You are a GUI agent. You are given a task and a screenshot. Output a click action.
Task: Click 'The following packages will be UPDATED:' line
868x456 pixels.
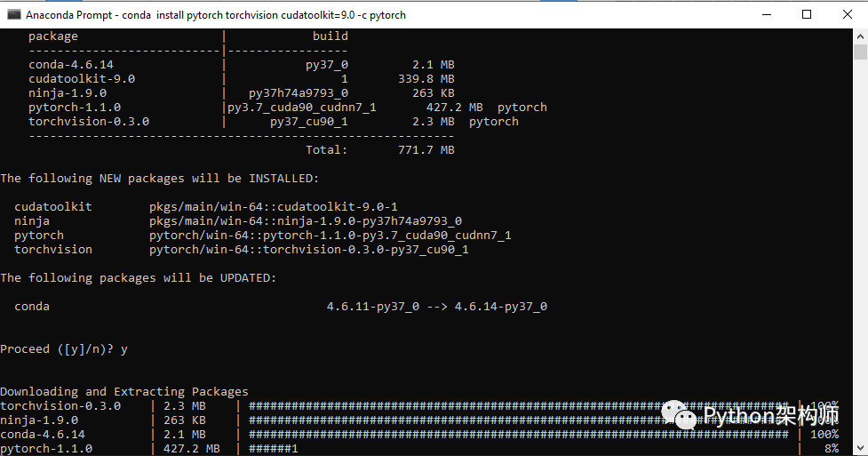pyautogui.click(x=138, y=277)
